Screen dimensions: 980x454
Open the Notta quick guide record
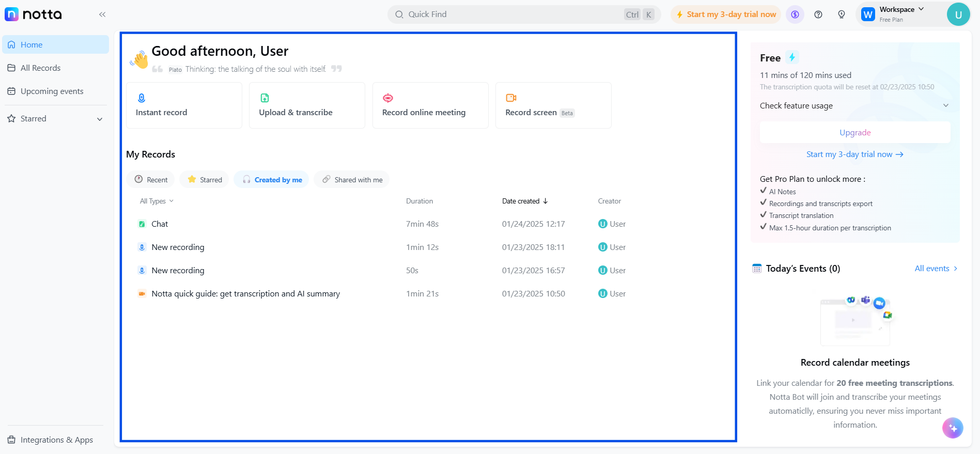(245, 294)
